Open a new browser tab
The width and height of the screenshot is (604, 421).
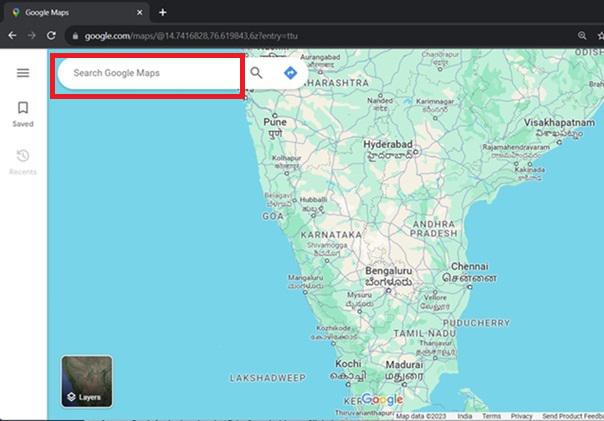(163, 12)
